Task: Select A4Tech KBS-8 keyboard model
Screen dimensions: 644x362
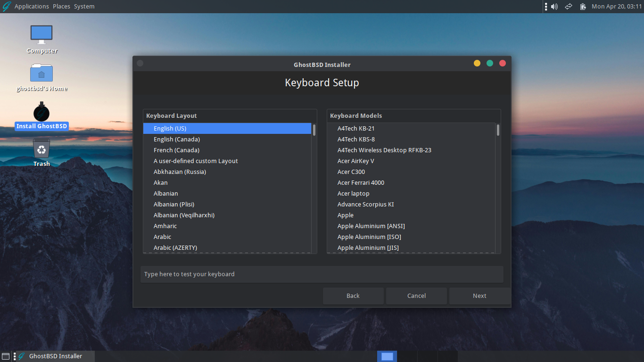Action: click(x=411, y=140)
